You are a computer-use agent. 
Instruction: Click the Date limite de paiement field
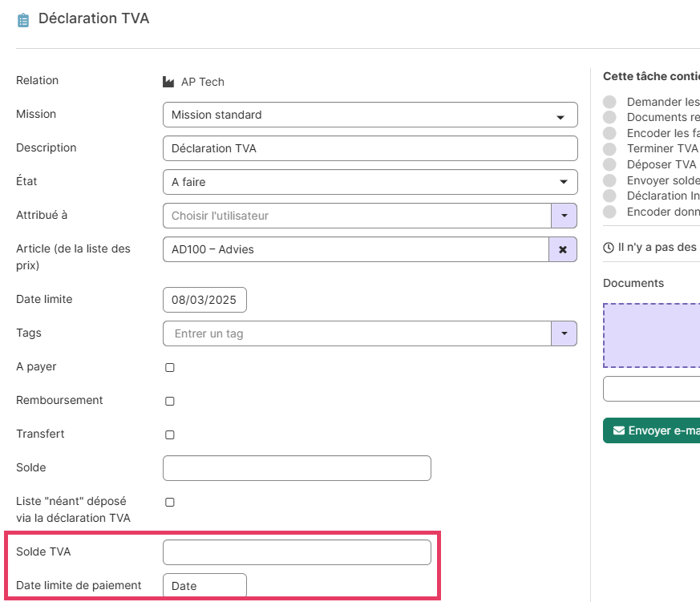pos(204,586)
